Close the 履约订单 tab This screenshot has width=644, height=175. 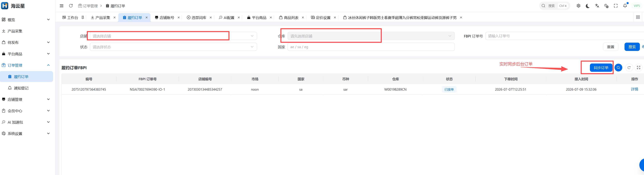tap(146, 18)
